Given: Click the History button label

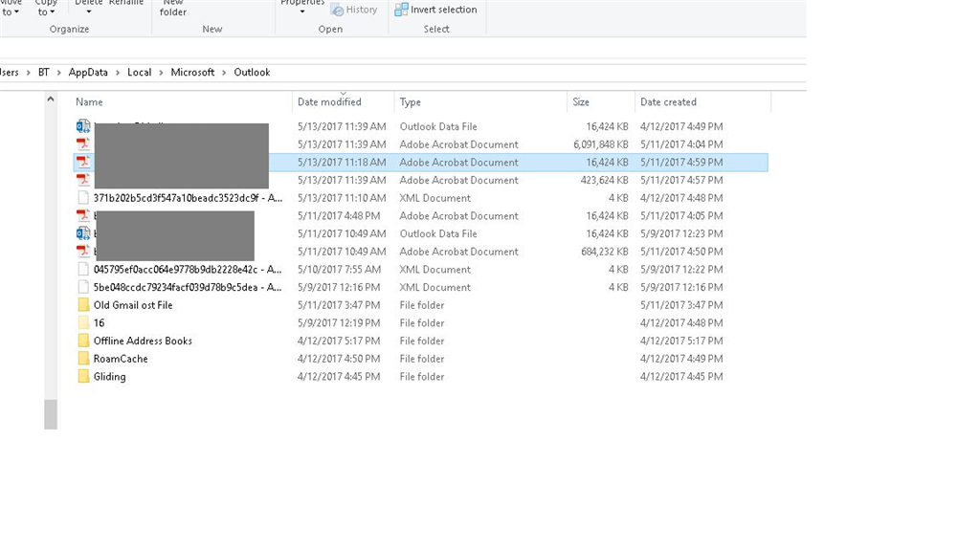Looking at the screenshot, I should (x=362, y=10).
